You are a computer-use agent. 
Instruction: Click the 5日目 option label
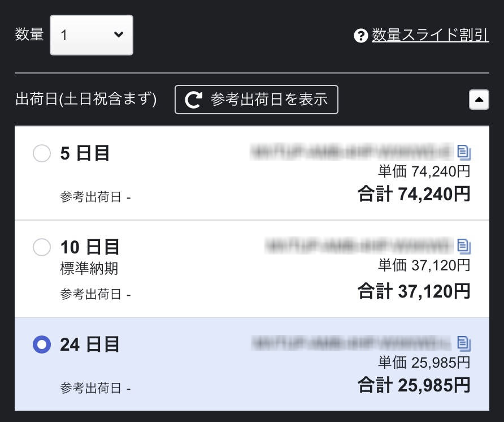(x=85, y=153)
